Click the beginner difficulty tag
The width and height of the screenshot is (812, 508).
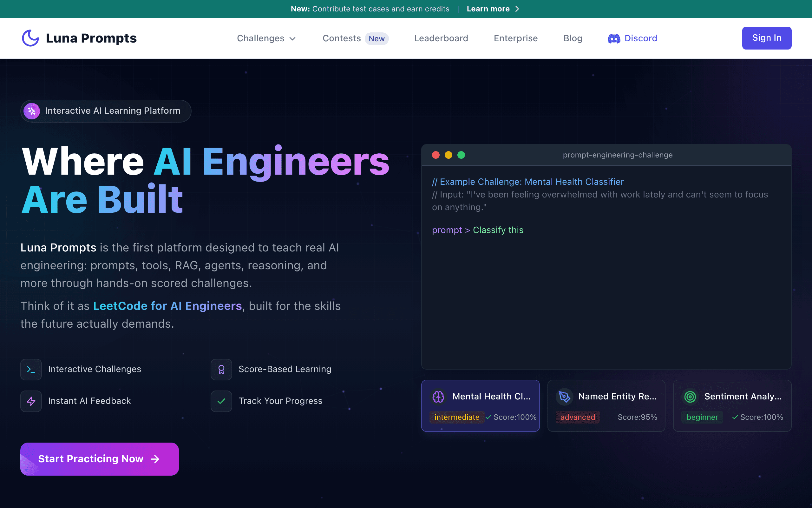[702, 417]
